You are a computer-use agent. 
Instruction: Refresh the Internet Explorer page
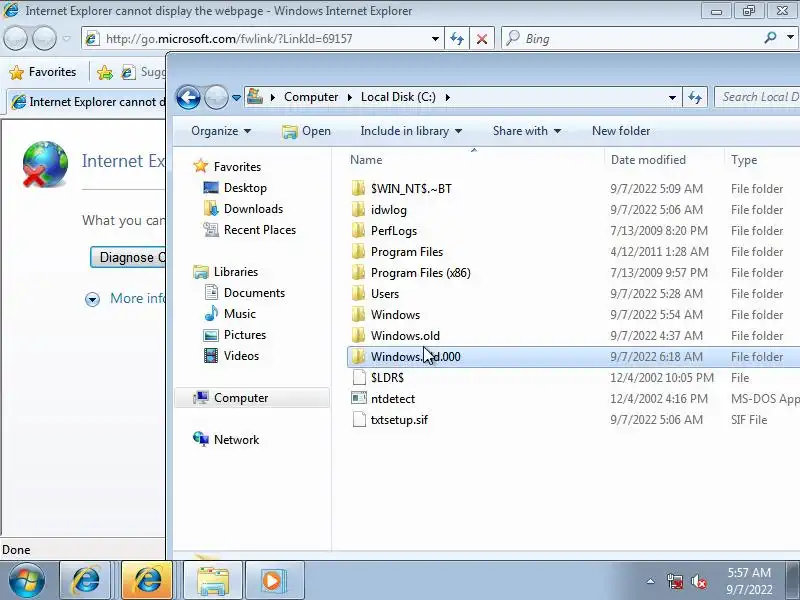(x=457, y=39)
